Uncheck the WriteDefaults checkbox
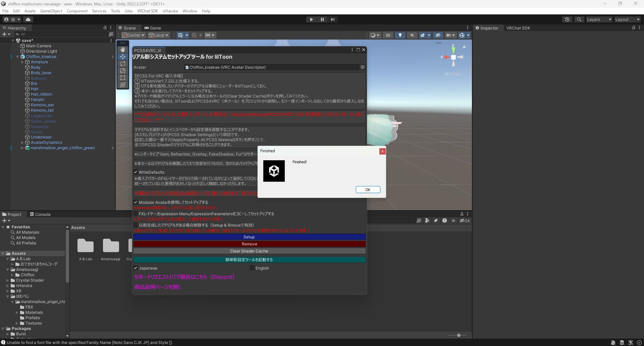The width and height of the screenshot is (644, 346). [136, 172]
